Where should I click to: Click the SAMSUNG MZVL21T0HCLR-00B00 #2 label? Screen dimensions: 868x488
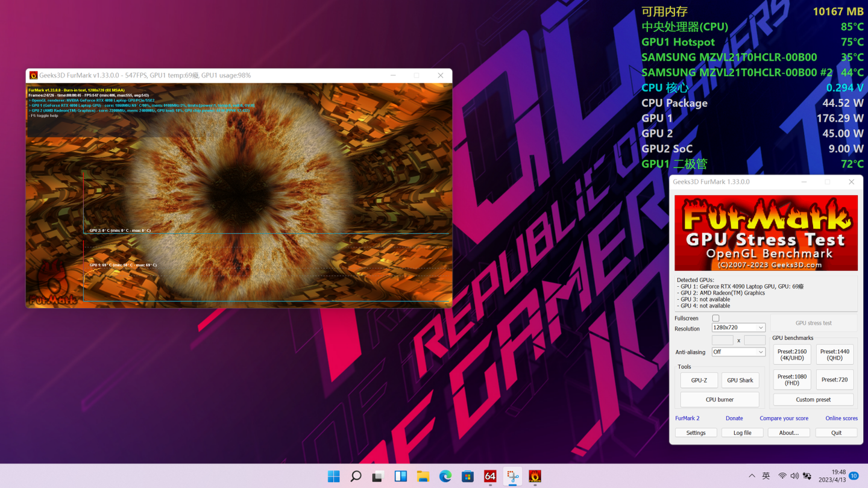737,72
